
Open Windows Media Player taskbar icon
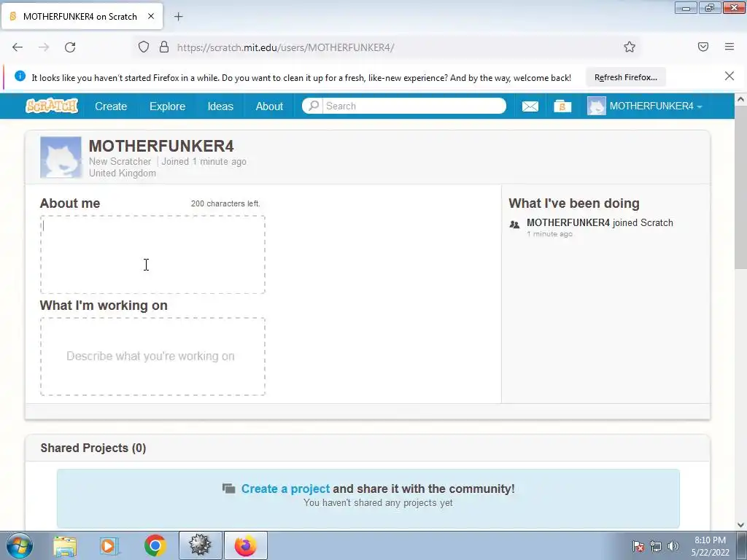coord(109,546)
